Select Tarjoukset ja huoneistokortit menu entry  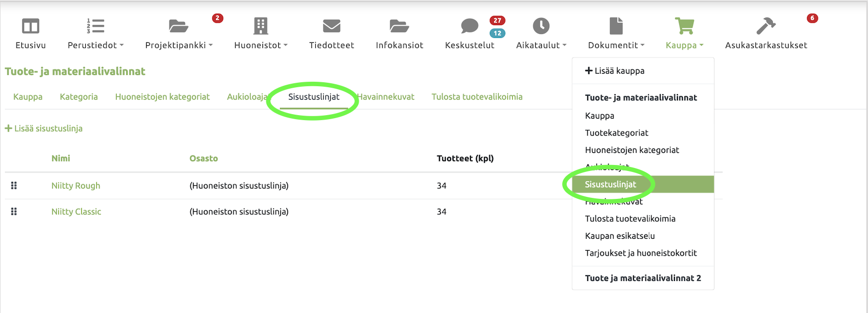(x=641, y=253)
